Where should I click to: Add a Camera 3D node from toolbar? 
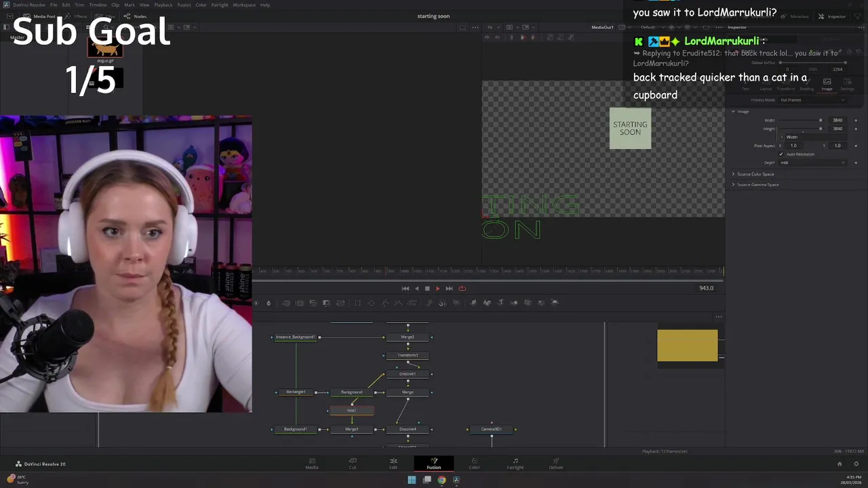527,303
